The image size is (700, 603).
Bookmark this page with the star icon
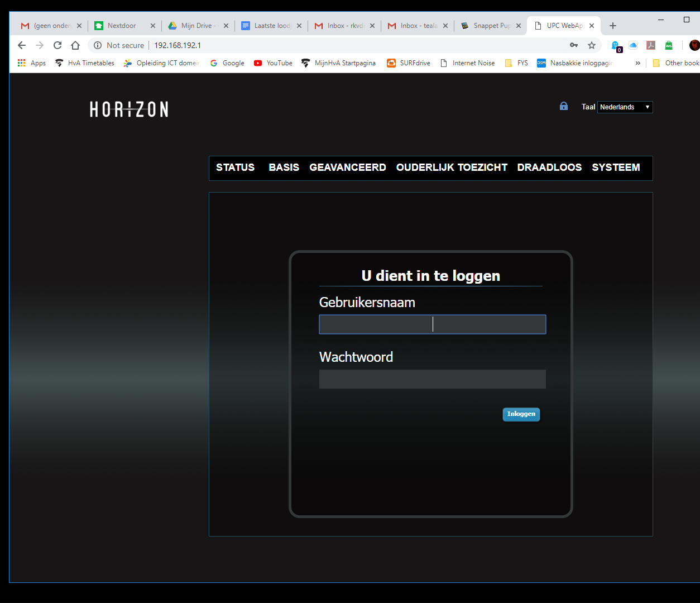(592, 45)
